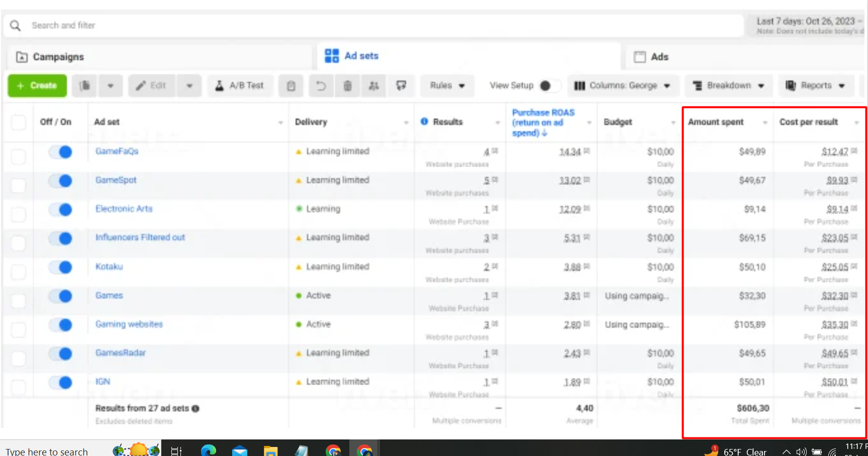
Task: Click the trash delete icon
Action: click(347, 86)
